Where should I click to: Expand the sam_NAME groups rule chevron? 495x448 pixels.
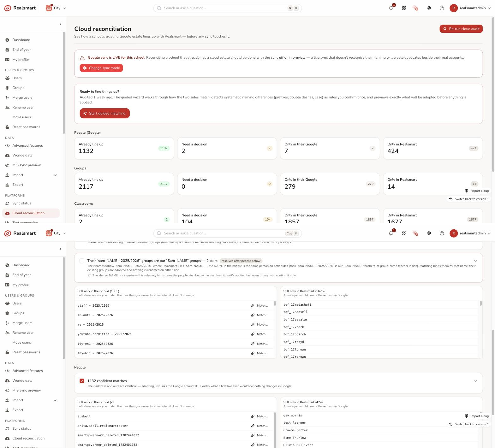[x=475, y=261]
